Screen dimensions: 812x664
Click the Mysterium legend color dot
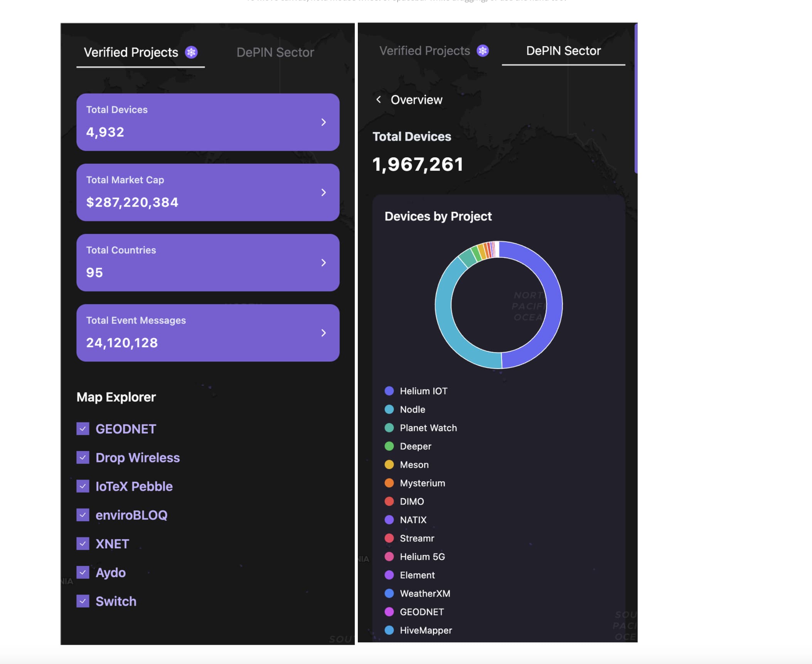click(x=389, y=483)
